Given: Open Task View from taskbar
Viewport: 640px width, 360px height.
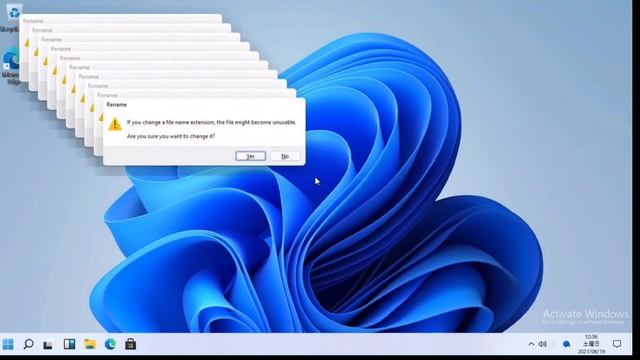Looking at the screenshot, I should [48, 345].
